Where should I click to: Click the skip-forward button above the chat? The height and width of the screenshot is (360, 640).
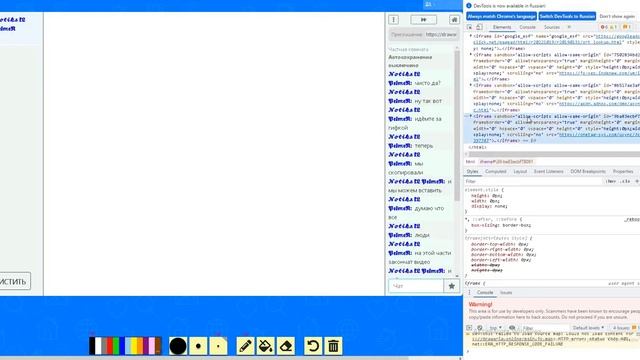[x=423, y=20]
